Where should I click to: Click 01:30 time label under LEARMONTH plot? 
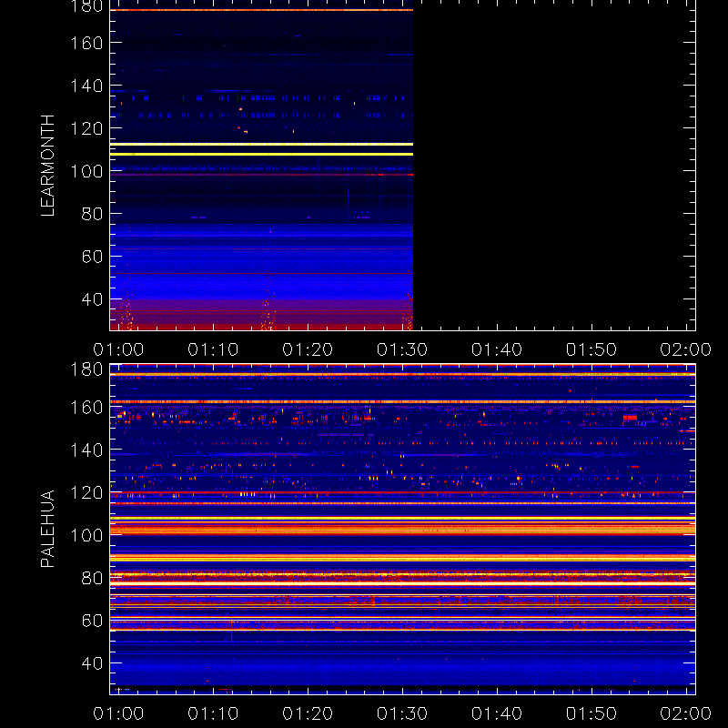[x=402, y=349]
